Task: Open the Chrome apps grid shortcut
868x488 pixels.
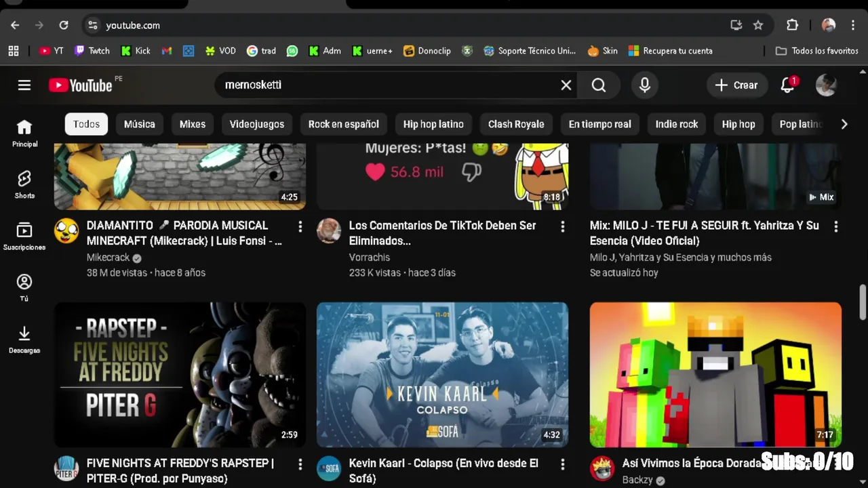Action: [x=13, y=51]
